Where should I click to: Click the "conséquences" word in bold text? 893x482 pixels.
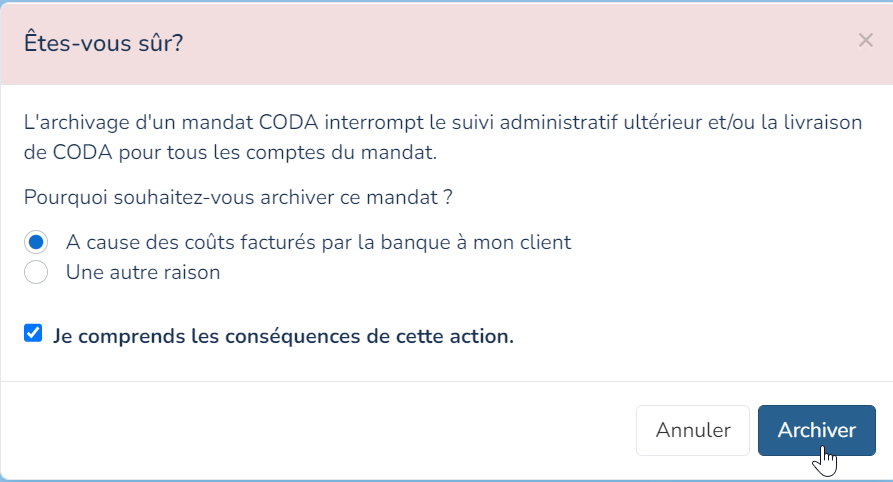tap(293, 336)
